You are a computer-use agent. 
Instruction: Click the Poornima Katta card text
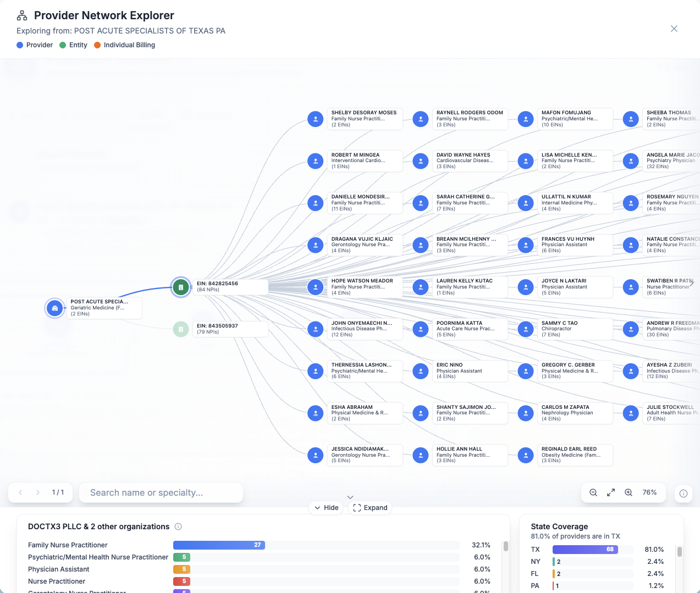(x=465, y=329)
